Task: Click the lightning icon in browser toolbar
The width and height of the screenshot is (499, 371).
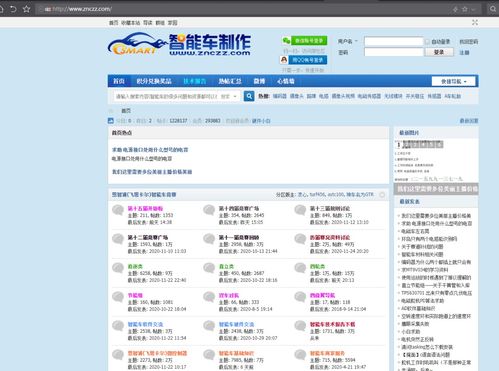Action: pyautogui.click(x=455, y=9)
